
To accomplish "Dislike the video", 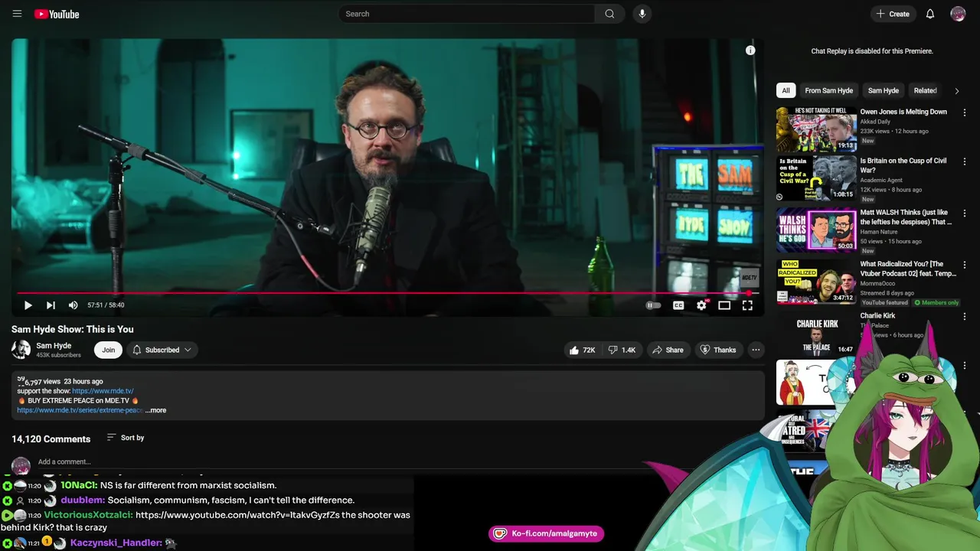I will [622, 350].
